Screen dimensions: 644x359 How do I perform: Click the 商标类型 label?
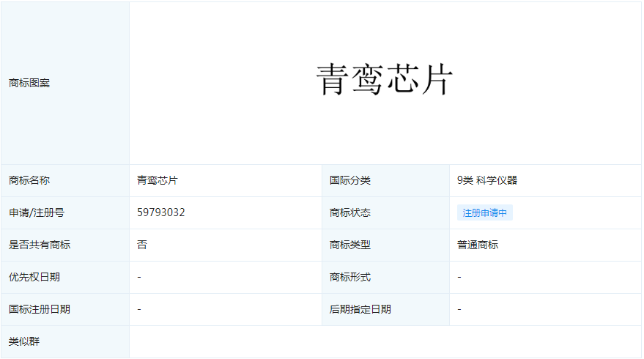350,245
